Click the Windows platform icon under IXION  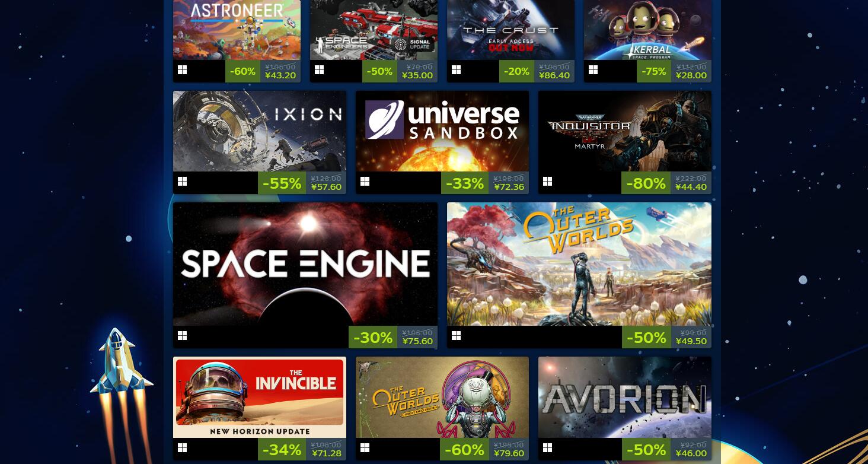(183, 182)
